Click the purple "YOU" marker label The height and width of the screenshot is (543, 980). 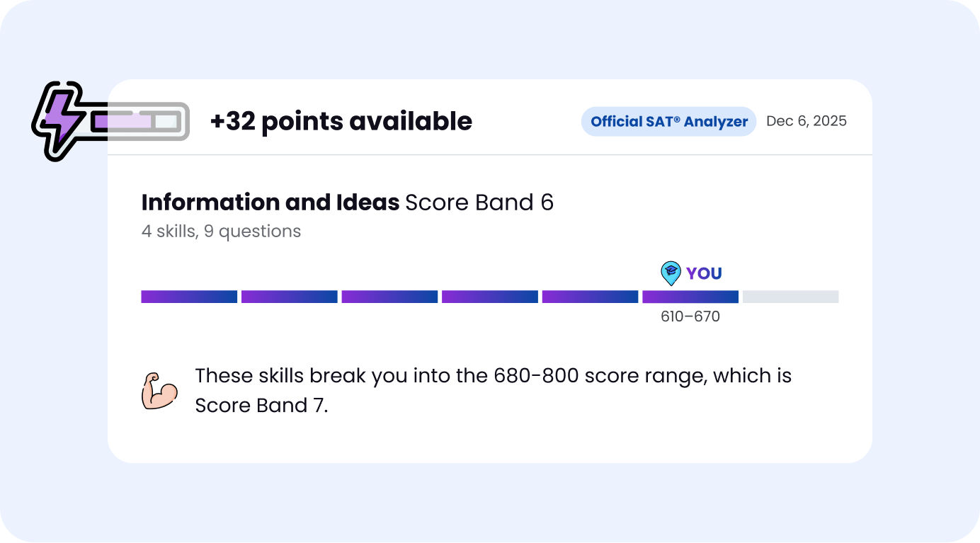[x=704, y=273]
